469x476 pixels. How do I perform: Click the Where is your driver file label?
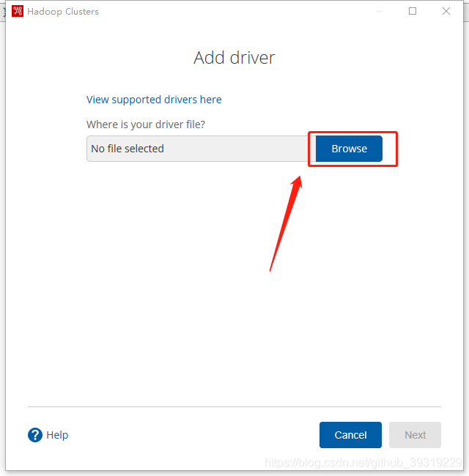146,124
